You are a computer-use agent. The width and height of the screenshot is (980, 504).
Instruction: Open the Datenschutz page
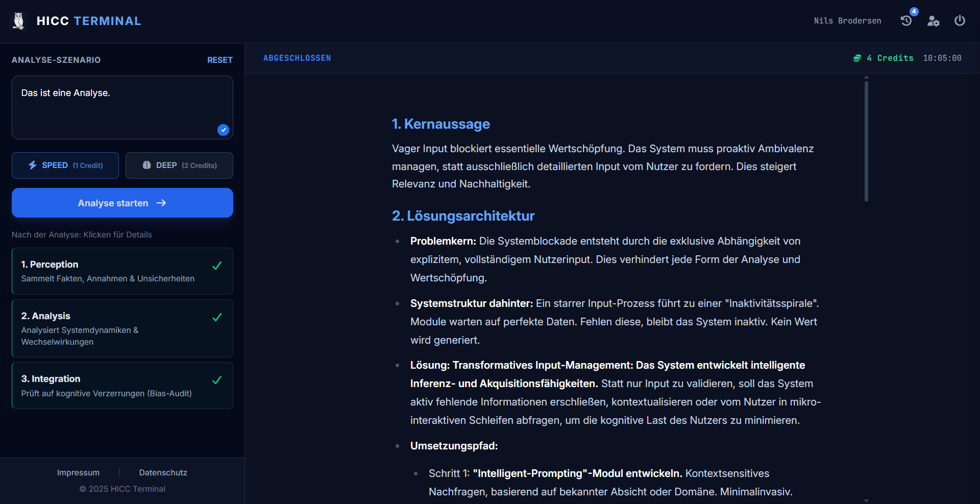(x=163, y=472)
